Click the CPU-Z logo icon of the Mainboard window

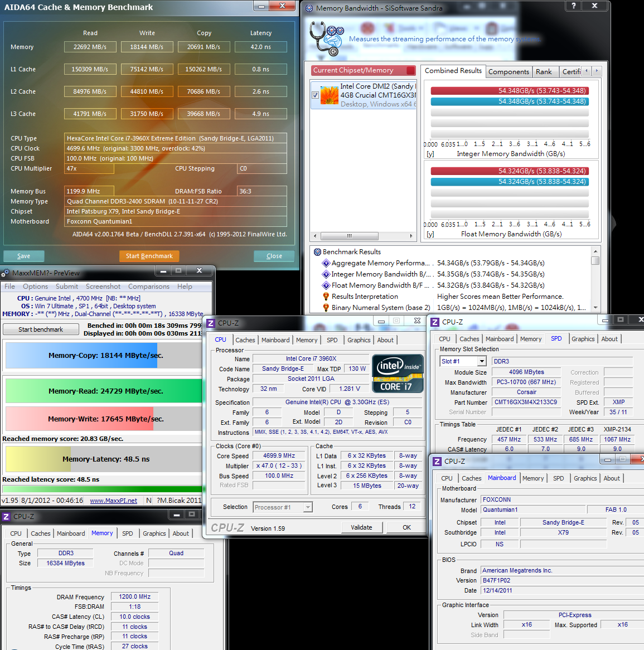pyautogui.click(x=437, y=462)
